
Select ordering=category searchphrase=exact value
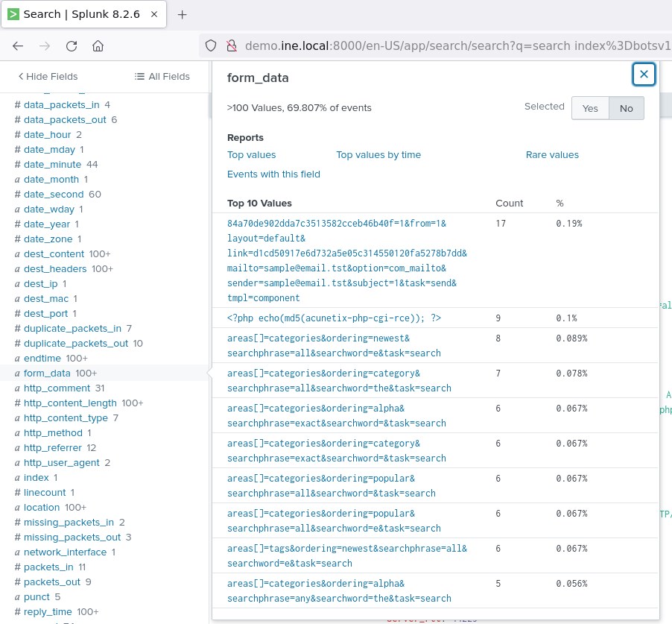tap(337, 451)
